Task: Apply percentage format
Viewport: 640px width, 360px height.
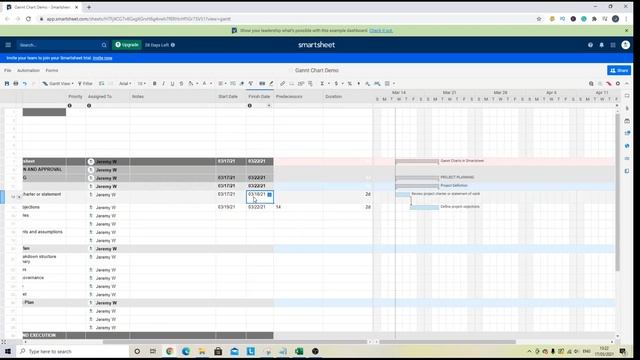Action: tap(350, 84)
